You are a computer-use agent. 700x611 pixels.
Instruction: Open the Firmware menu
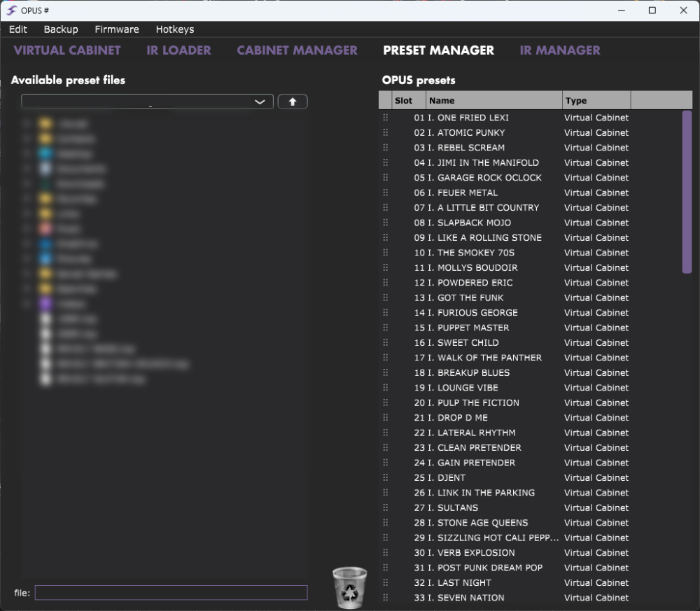[117, 29]
